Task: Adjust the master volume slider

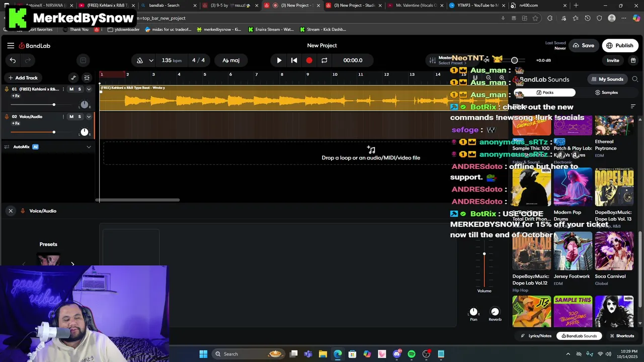Action: pos(514,60)
